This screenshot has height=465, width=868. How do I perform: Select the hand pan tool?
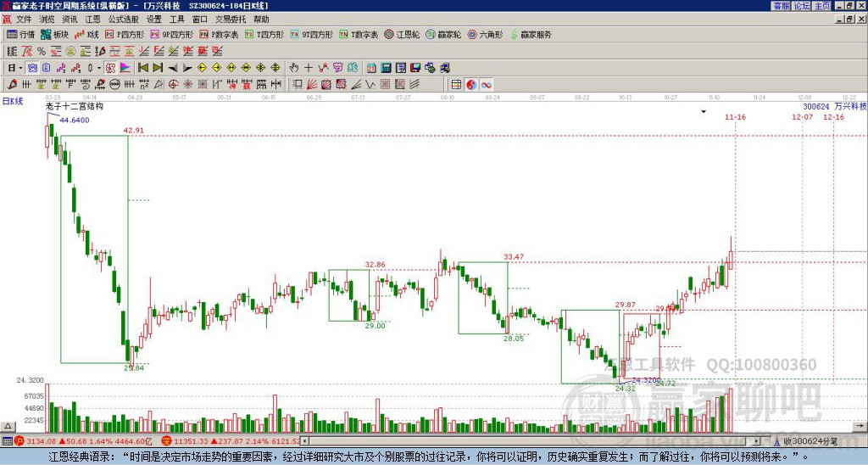[x=294, y=68]
